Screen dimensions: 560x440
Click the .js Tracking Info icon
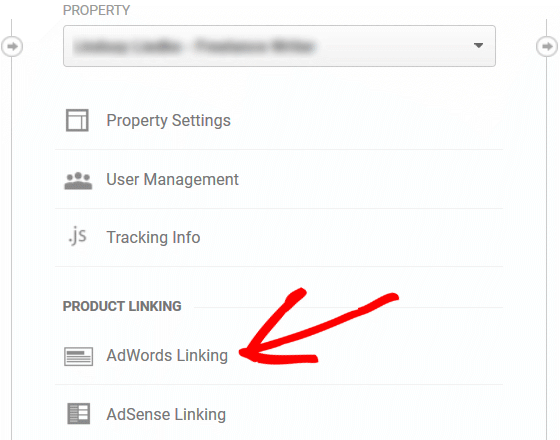tap(78, 236)
